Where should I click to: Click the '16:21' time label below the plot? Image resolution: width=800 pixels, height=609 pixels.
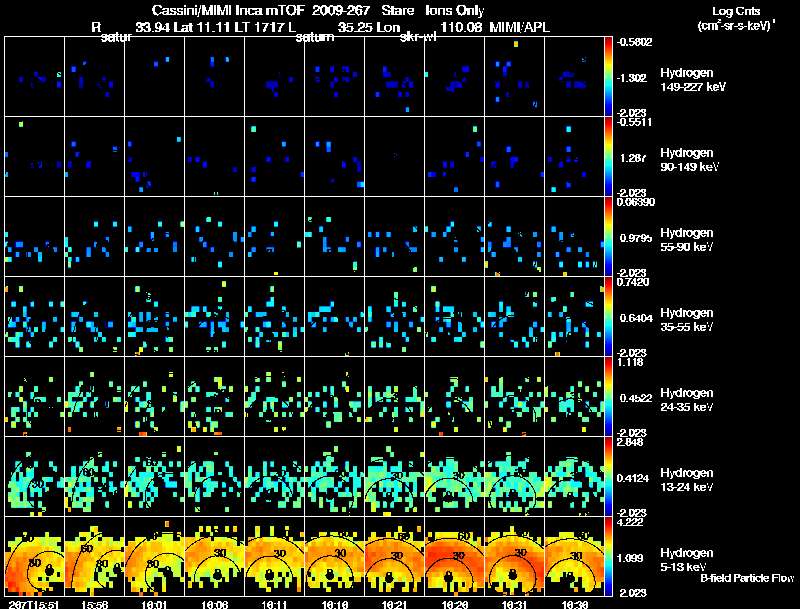click(394, 605)
